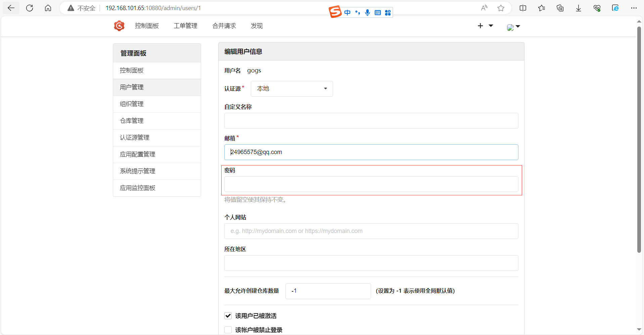Go to 系统提示管理 in sidebar
The height and width of the screenshot is (335, 644).
[157, 171]
